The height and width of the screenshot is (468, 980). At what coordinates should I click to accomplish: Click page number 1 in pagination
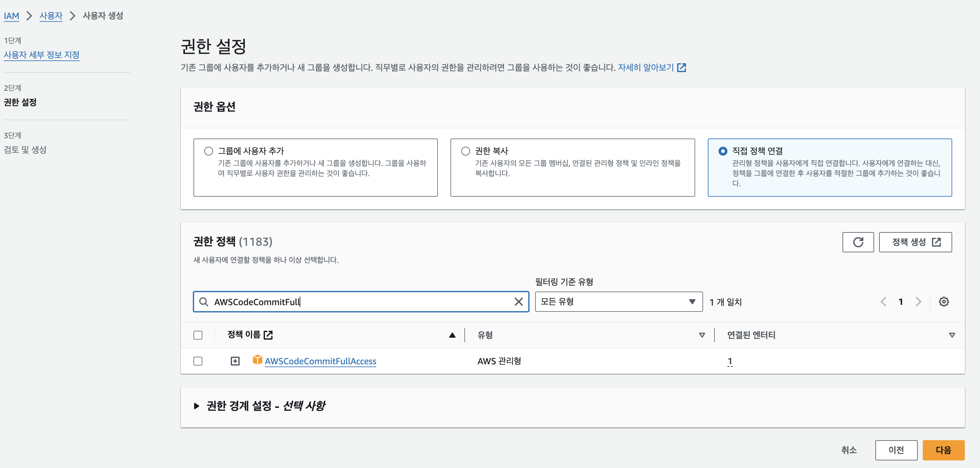point(900,302)
